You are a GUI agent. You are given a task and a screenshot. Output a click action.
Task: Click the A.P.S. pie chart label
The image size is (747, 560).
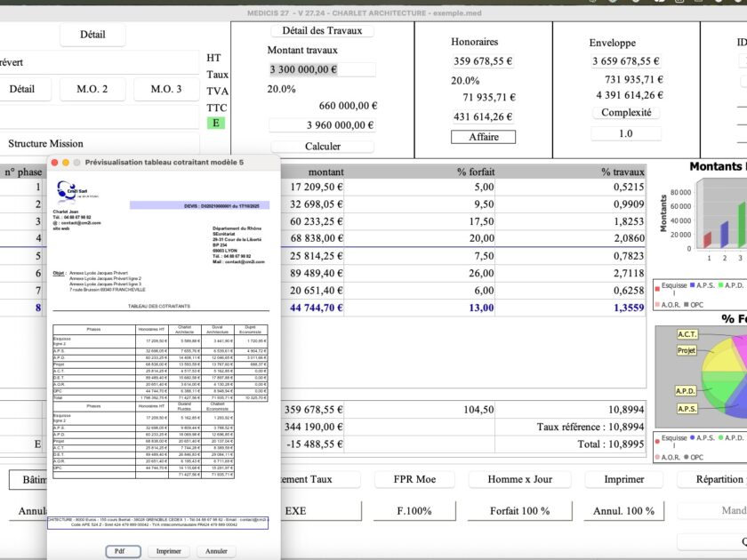tap(687, 409)
